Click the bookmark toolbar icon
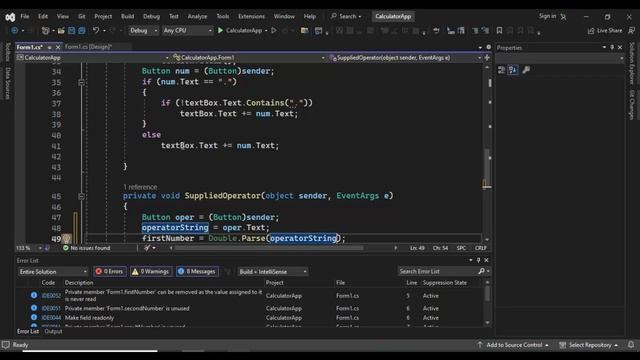The image size is (640, 360). [499, 31]
